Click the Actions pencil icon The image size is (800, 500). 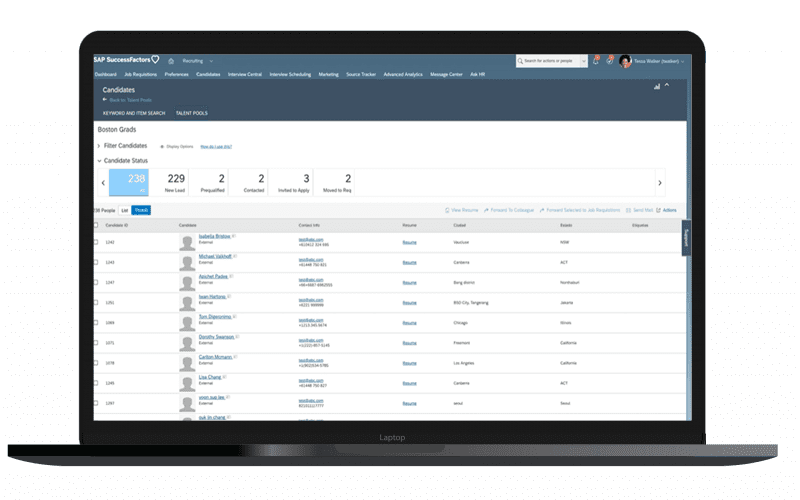click(x=658, y=210)
